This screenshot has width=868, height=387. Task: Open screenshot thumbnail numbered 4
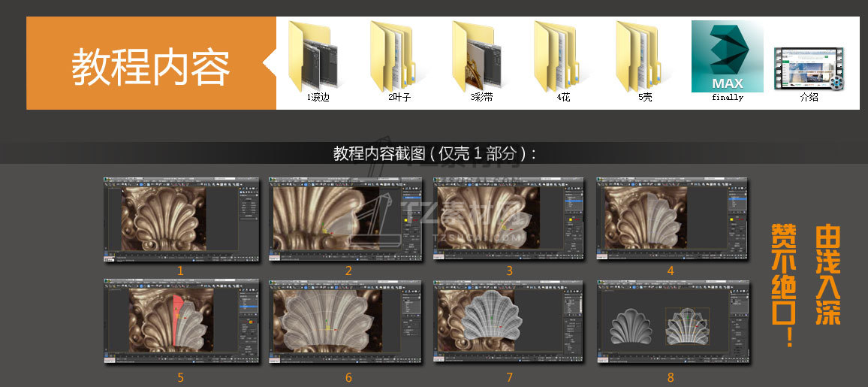click(x=671, y=219)
